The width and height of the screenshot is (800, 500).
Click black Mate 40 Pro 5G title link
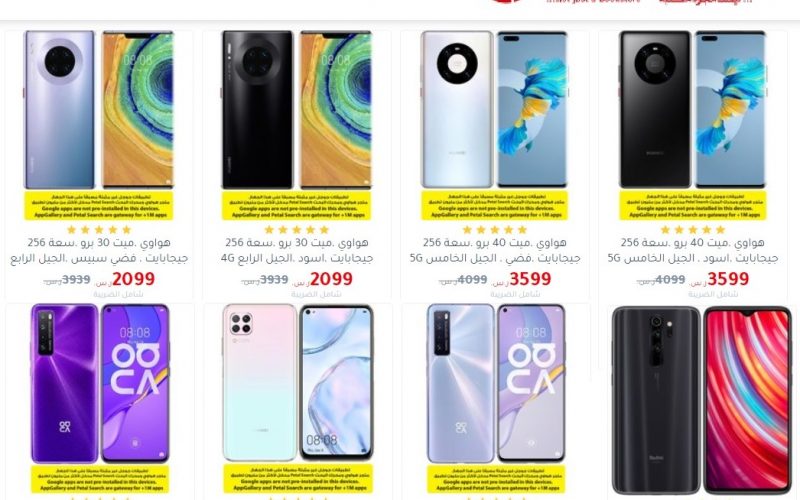[x=693, y=250]
